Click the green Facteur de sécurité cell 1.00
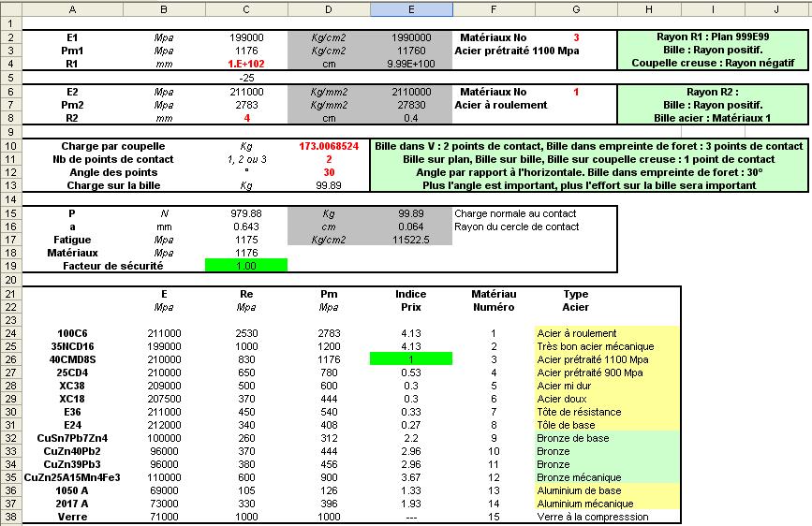The height and width of the screenshot is (526, 812). [x=246, y=266]
